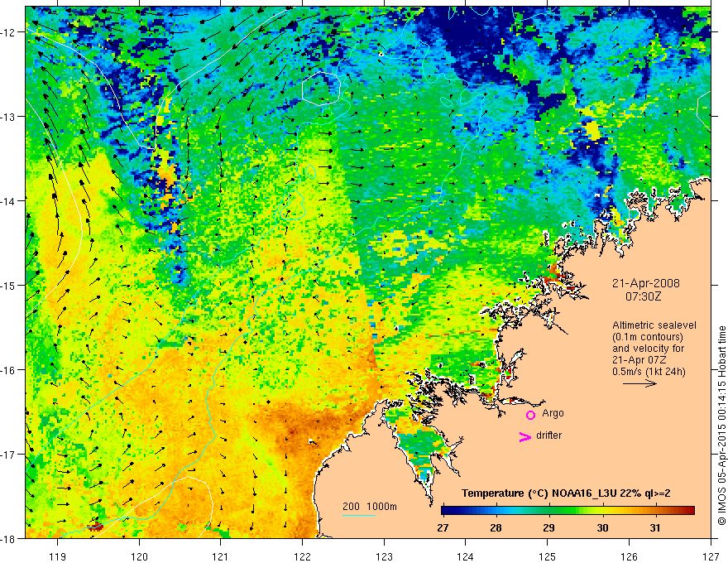The width and height of the screenshot is (728, 563).
Task: Click the 30 value on color scale
Action: point(602,528)
